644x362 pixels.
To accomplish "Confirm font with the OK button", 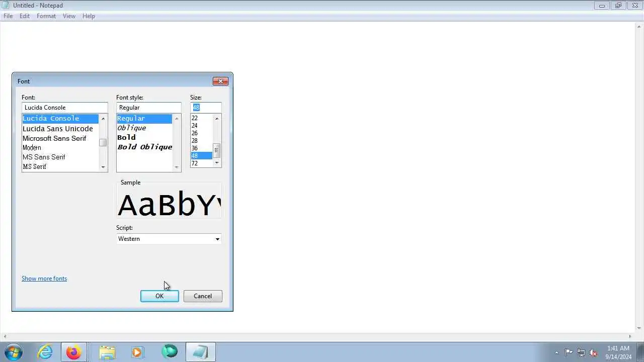I will click(159, 296).
